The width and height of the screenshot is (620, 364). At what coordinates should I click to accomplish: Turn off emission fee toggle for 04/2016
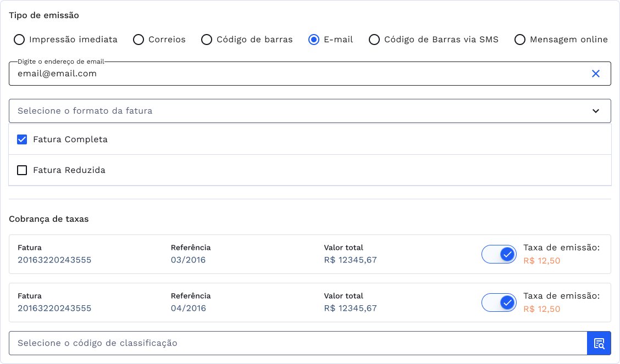(x=499, y=303)
